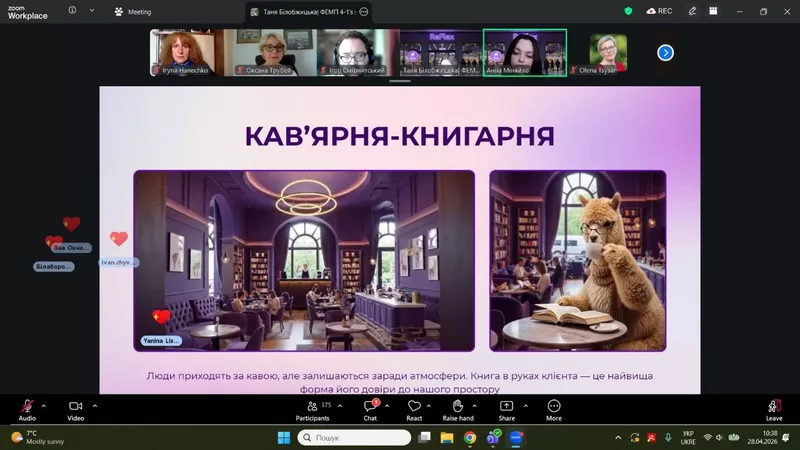This screenshot has width=800, height=450.
Task: Open Wi-Fi network settings in tray
Action: pyautogui.click(x=707, y=438)
